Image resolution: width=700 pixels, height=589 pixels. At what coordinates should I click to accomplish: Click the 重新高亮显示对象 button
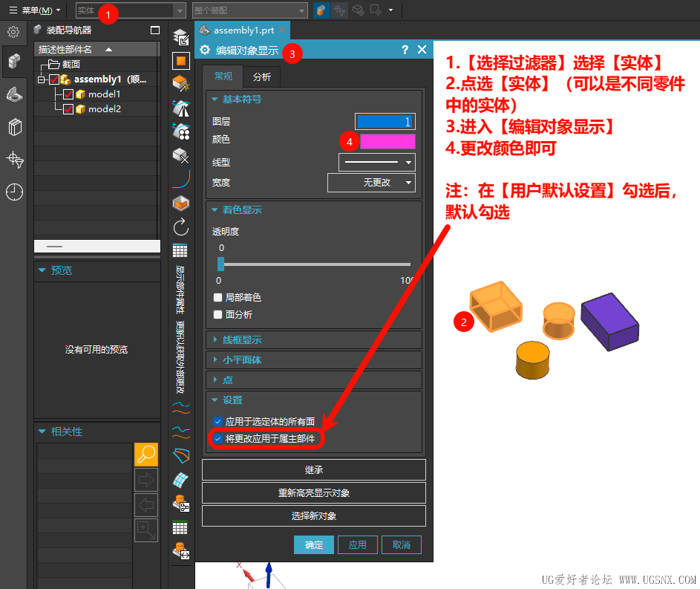tap(314, 493)
